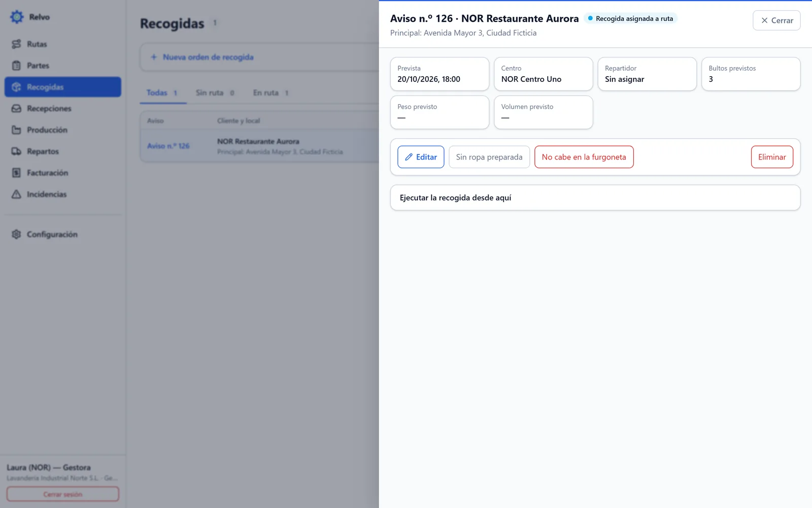This screenshot has width=812, height=508.
Task: Switch to the Todas tab
Action: pos(162,93)
